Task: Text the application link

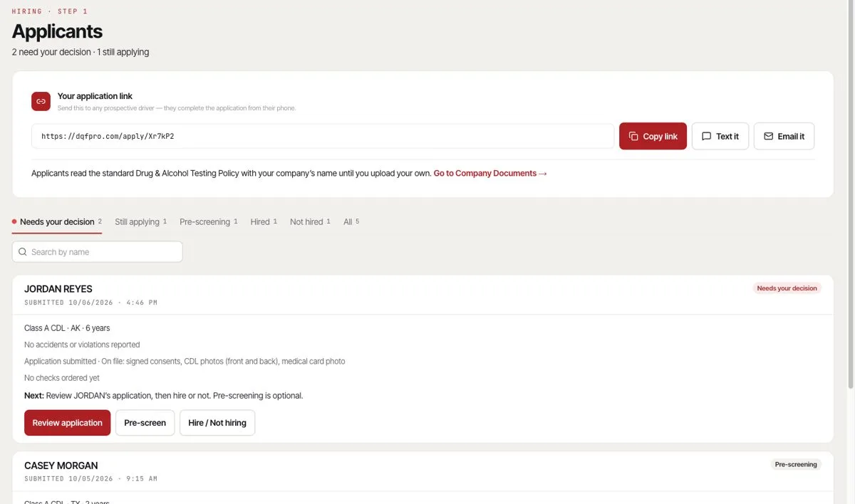Action: pos(720,136)
